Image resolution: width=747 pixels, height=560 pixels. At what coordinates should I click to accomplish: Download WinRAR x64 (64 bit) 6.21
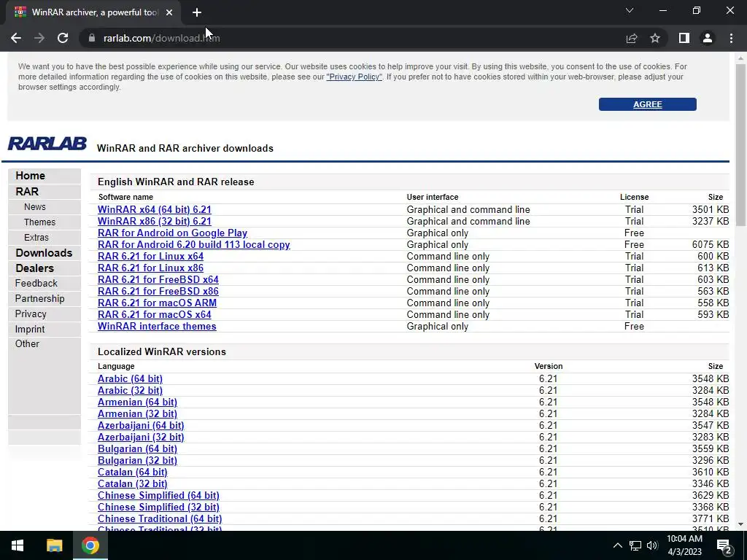(155, 209)
